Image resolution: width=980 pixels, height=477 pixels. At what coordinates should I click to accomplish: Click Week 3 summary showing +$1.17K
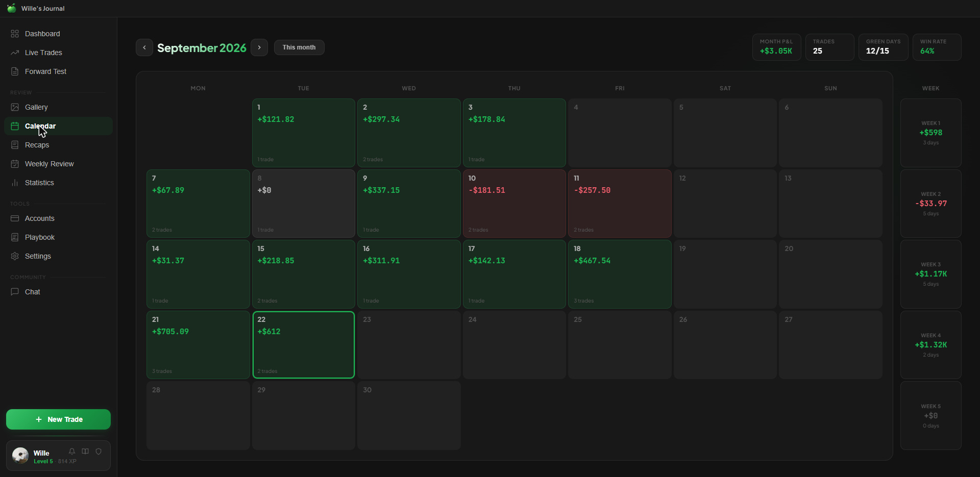931,274
